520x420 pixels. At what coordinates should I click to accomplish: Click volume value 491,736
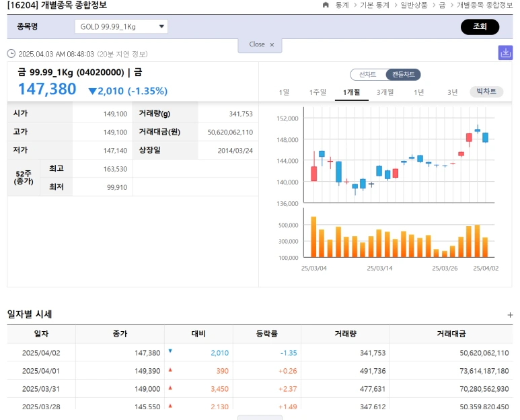pyautogui.click(x=373, y=371)
